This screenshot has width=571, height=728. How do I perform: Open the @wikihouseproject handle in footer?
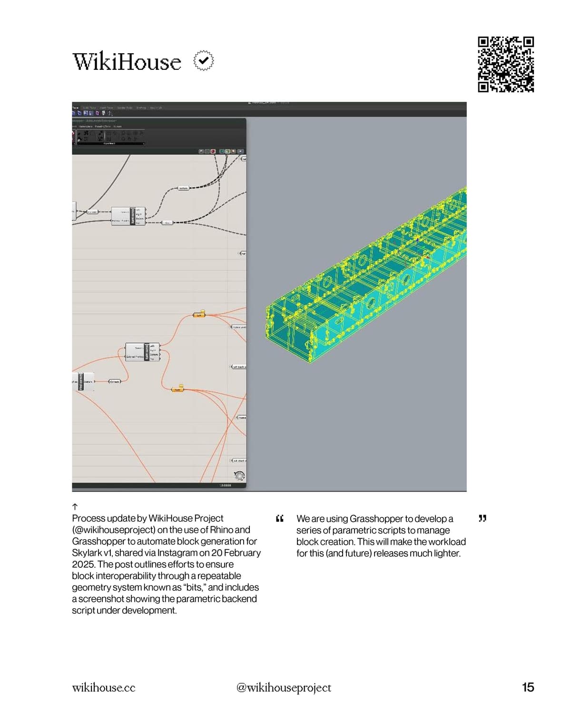[284, 688]
